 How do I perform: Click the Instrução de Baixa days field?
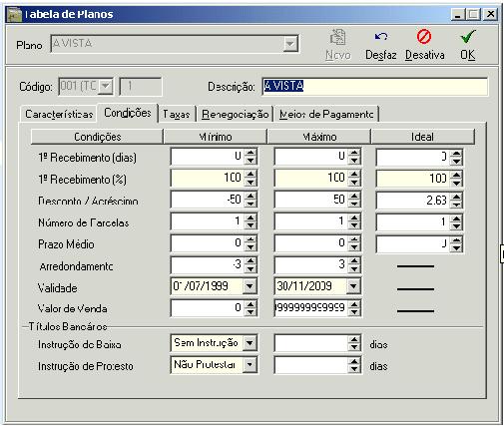[311, 343]
